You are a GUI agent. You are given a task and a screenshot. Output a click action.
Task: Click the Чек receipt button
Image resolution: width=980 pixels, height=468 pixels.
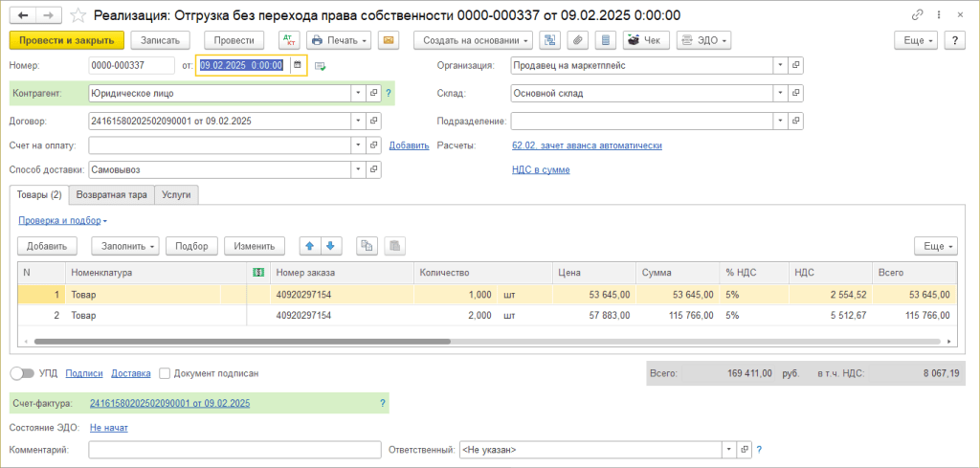[646, 40]
